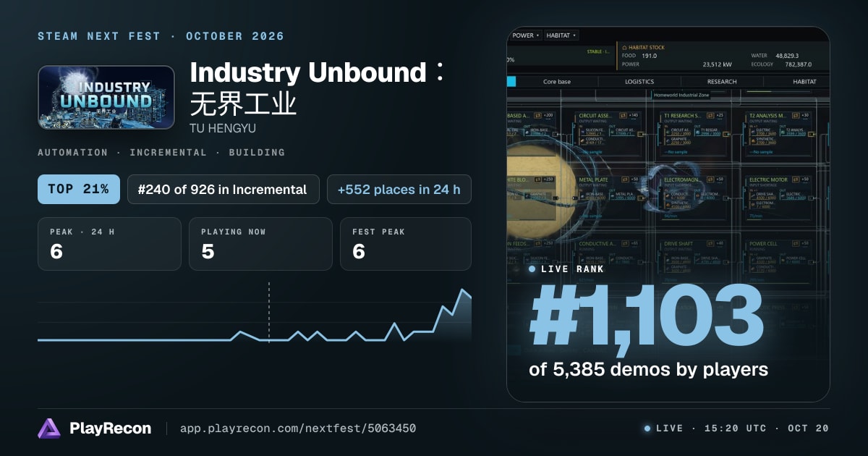
Task: Click swap icon on WHITE BLO... node
Action: [537, 180]
